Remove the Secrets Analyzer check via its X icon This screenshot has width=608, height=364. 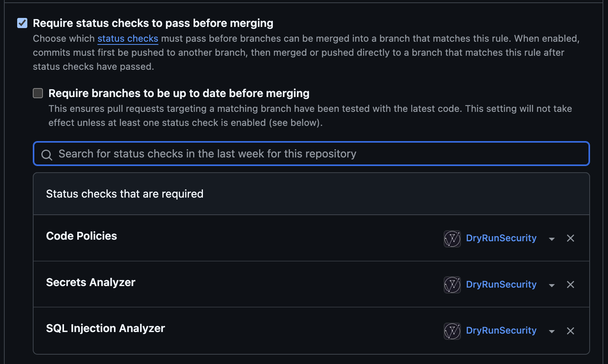pos(570,284)
